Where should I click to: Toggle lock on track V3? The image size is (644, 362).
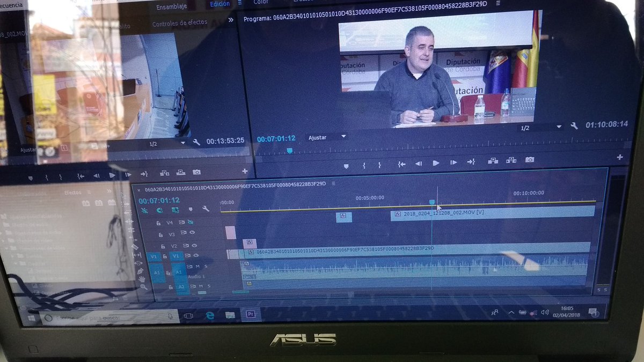(160, 234)
